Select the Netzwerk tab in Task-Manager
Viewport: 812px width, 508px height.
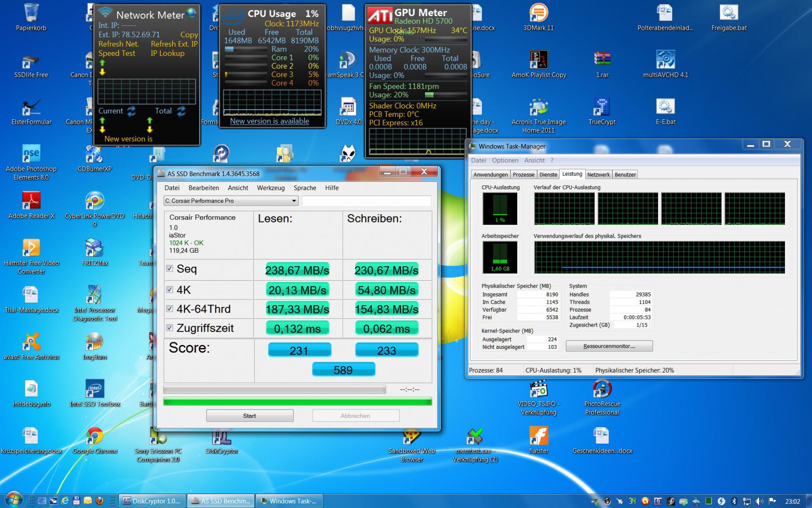pyautogui.click(x=598, y=174)
